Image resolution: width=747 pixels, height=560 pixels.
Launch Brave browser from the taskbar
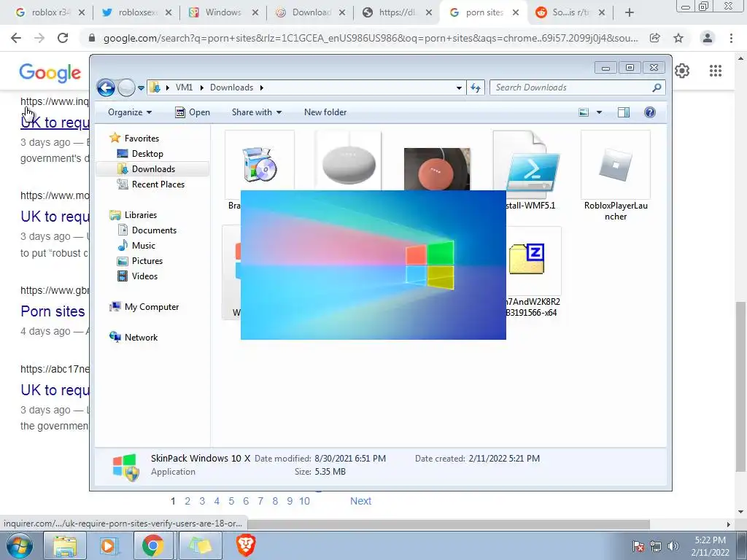[x=246, y=545]
